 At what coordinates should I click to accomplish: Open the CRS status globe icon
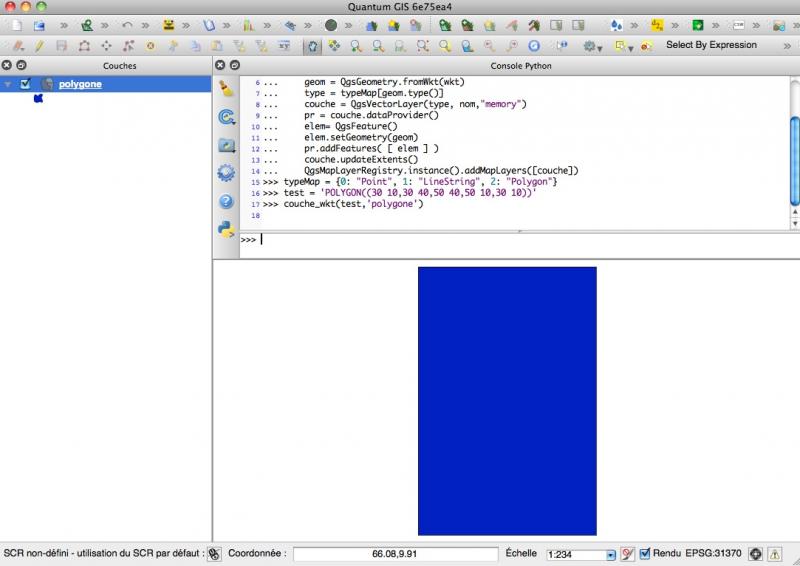756,553
